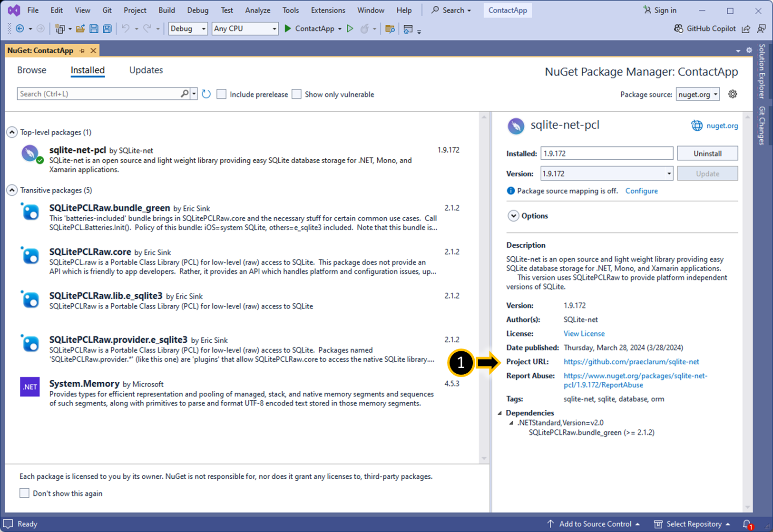
Task: Click the Undo arrow icon
Action: tap(126, 29)
